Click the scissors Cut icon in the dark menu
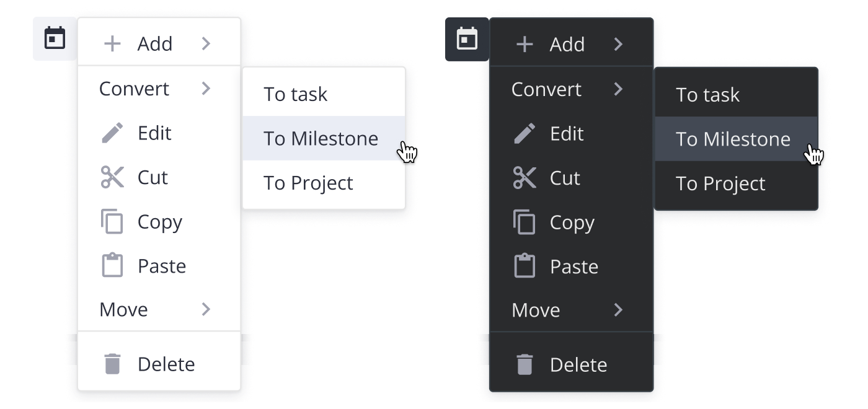This screenshot has height=409, width=868. 525,178
